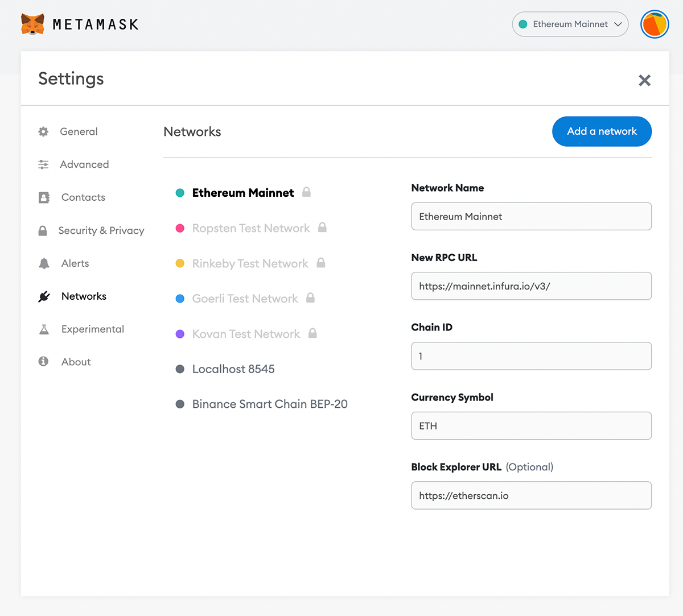Select Kovan Test Network
Image resolution: width=683 pixels, height=616 pixels.
pyautogui.click(x=246, y=334)
